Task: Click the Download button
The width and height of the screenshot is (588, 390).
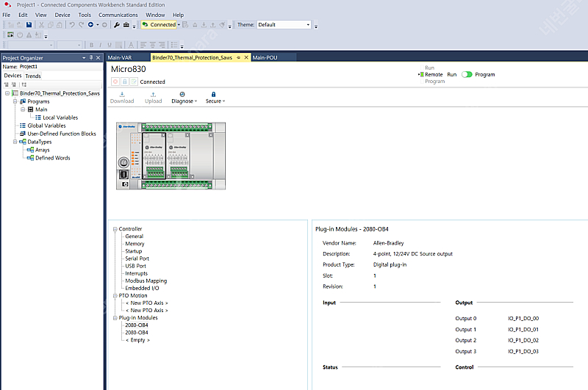Action: tap(122, 98)
